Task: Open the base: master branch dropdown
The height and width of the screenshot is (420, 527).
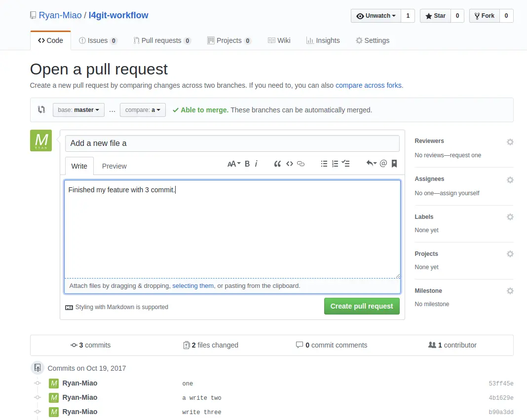Action: pyautogui.click(x=78, y=110)
